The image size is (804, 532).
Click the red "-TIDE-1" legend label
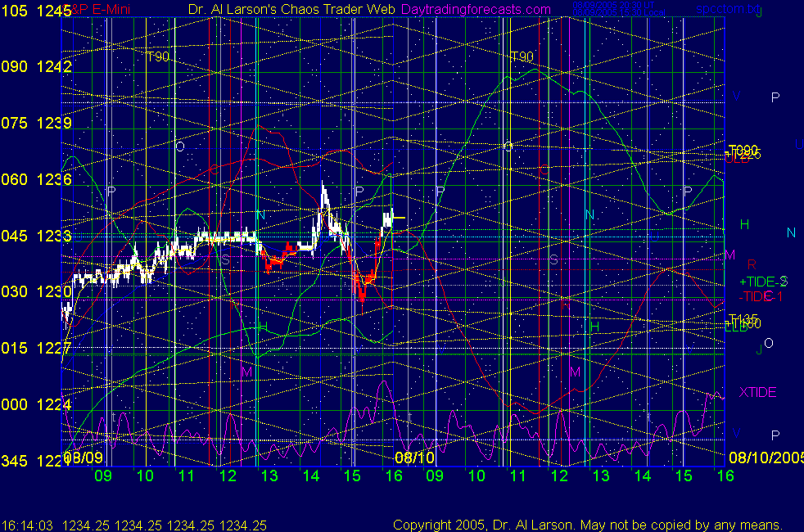tap(761, 296)
